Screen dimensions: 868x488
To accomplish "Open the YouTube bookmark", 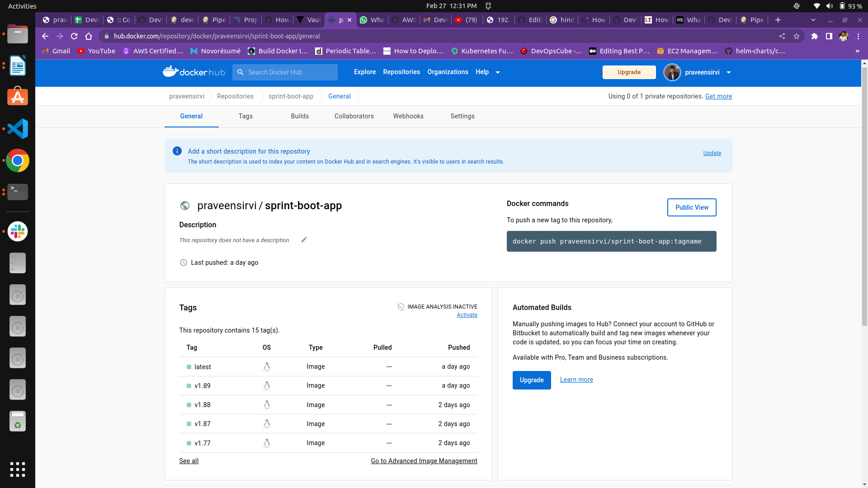I will (x=96, y=51).
